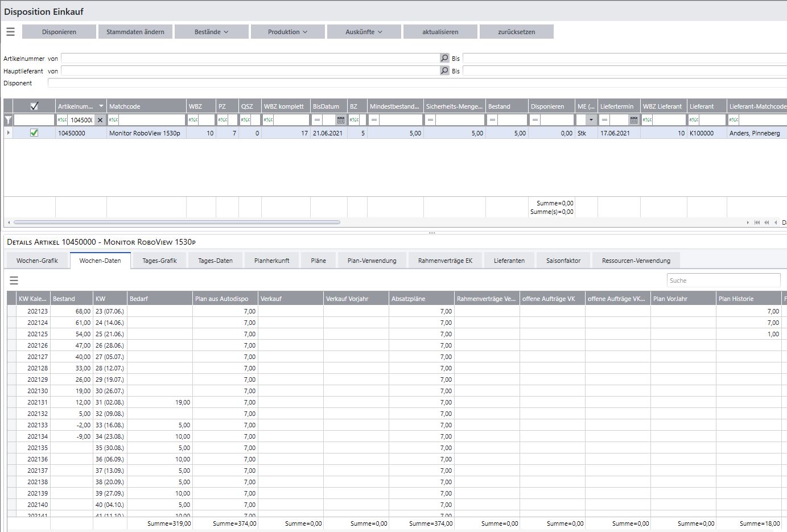Click the Hauptlieferant von search magnifier

[444, 71]
